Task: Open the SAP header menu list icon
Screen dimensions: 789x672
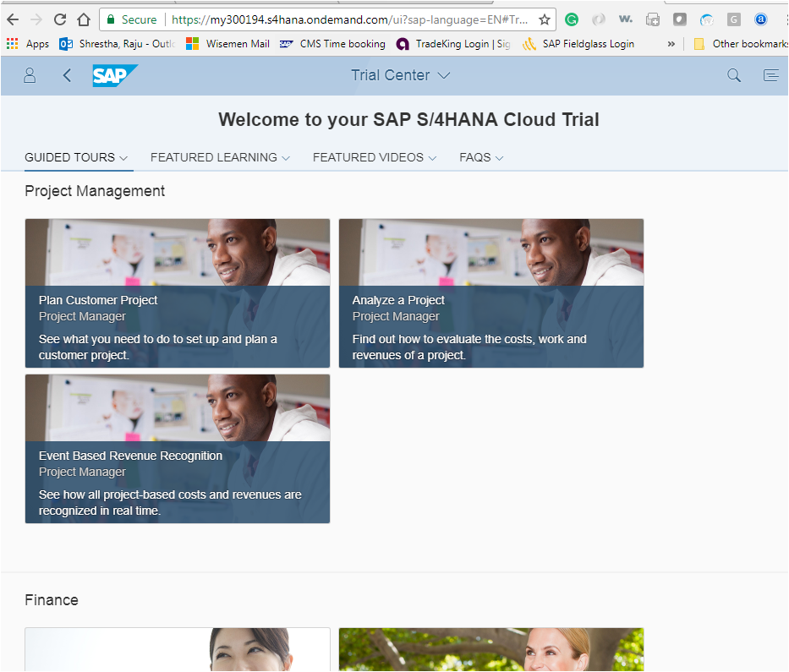Action: 771,75
